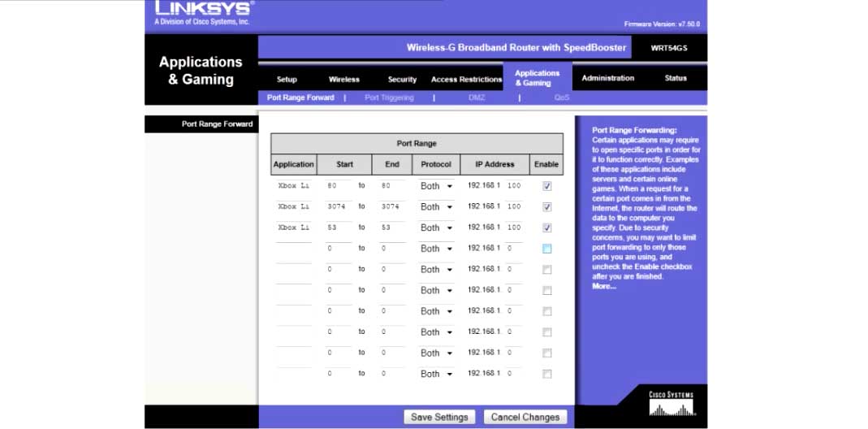Click the IP Address column header
The image size is (868, 429).
pyautogui.click(x=494, y=165)
